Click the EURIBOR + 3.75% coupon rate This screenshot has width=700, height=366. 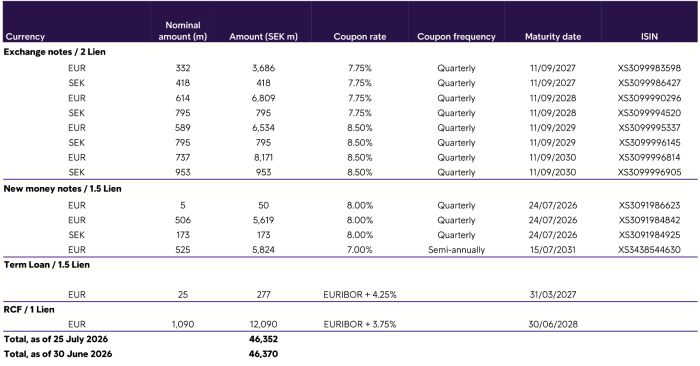(x=360, y=324)
